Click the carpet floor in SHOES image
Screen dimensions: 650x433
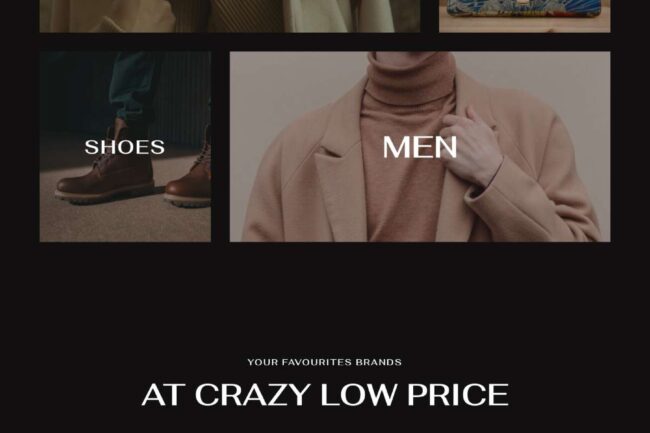(124, 222)
